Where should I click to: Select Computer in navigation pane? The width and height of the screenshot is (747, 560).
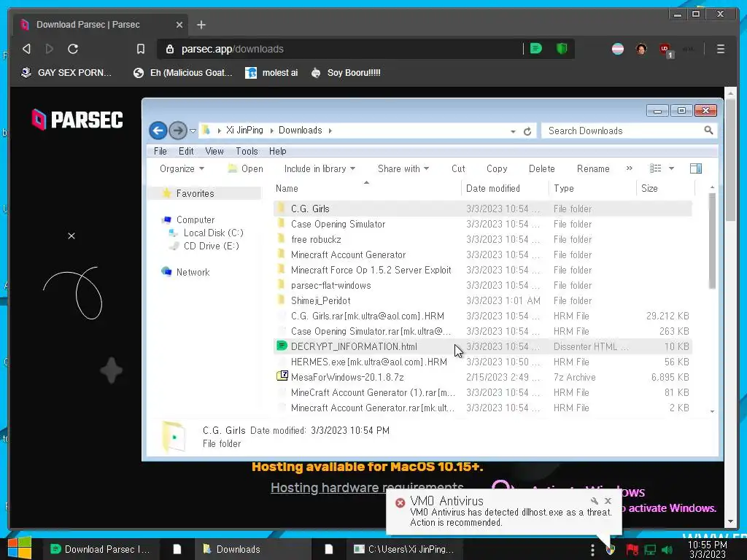click(196, 219)
